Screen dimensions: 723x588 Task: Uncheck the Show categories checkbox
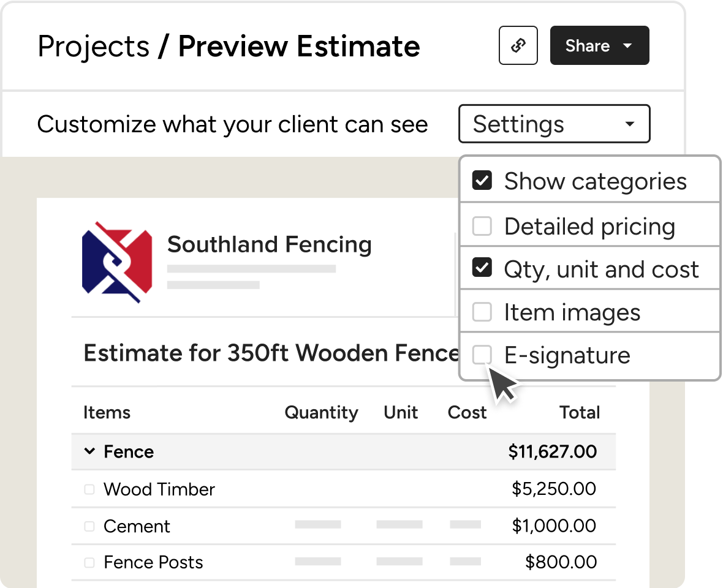[482, 181]
